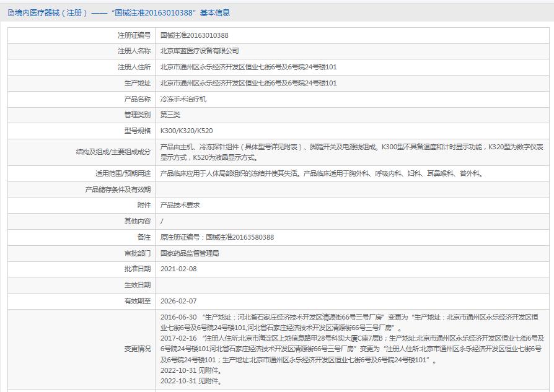This screenshot has height=392, width=554.
Task: Click the label '结构及组成/主要组成成分'
Action: [x=113, y=152]
